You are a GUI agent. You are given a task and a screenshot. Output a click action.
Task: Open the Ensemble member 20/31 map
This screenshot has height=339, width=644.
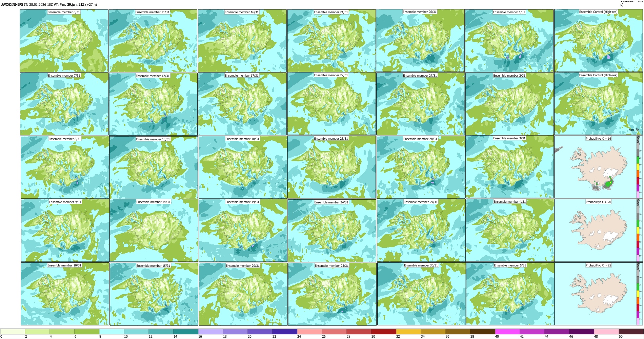[x=243, y=294]
